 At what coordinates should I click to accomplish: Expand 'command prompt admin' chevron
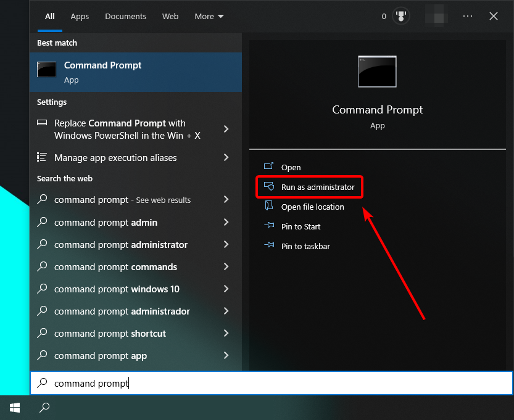coord(226,222)
